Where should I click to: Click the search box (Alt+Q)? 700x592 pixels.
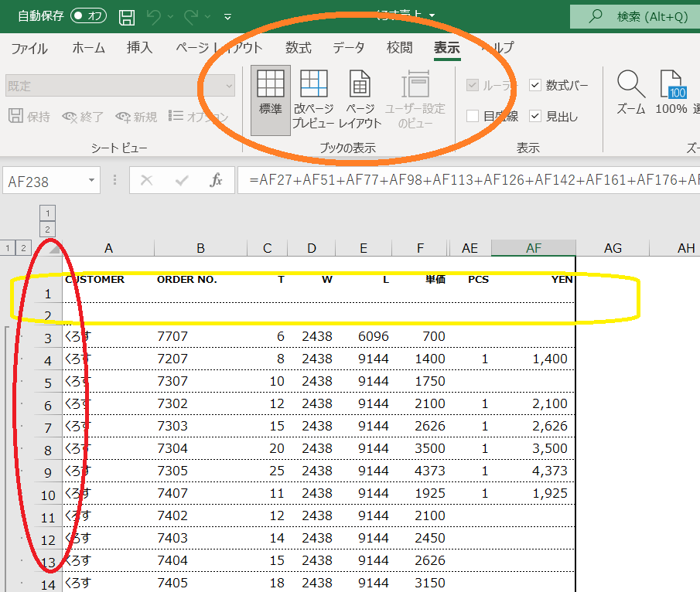click(635, 16)
